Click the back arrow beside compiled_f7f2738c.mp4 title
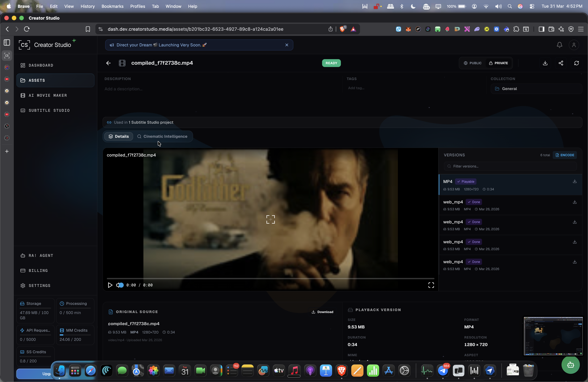 [108, 63]
